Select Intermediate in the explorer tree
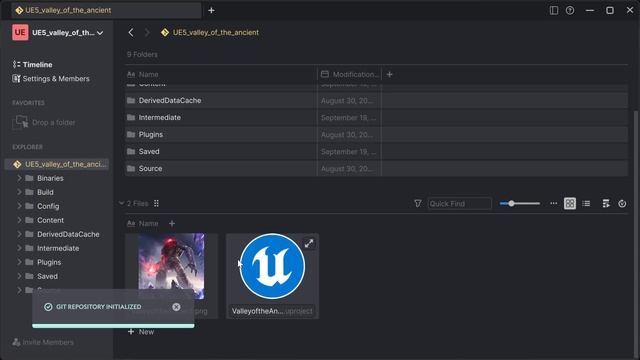Viewport: 640px width, 360px height. pyautogui.click(x=58, y=248)
